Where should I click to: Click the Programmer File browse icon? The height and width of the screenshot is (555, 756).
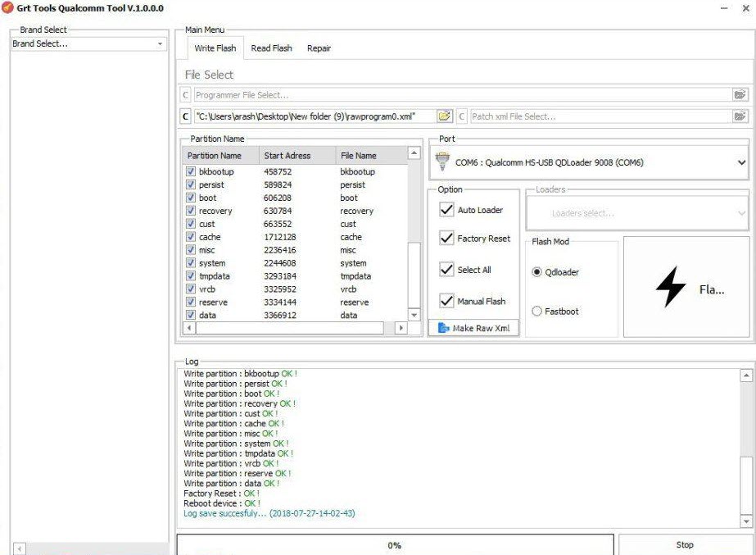740,95
